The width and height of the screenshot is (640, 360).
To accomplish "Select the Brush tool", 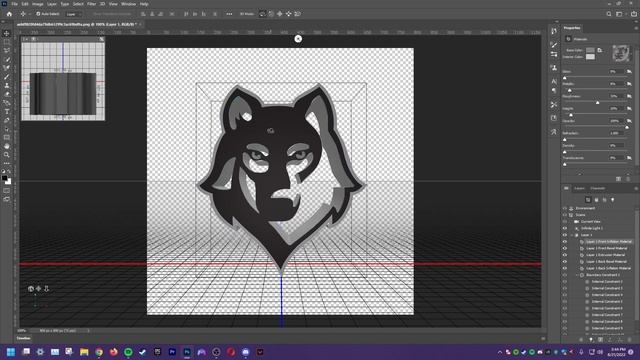I will pos(7,77).
